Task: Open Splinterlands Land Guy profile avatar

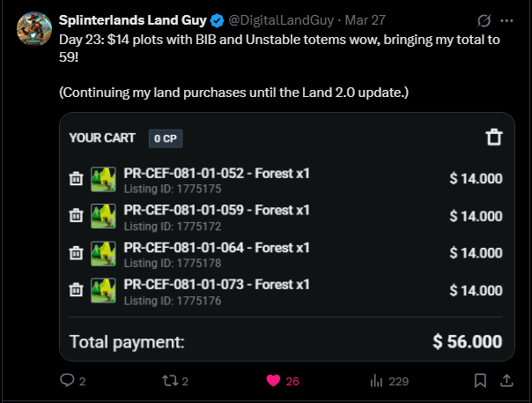Action: click(34, 29)
